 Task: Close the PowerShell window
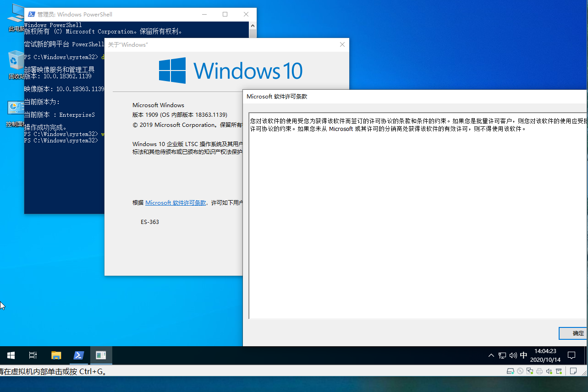246,14
